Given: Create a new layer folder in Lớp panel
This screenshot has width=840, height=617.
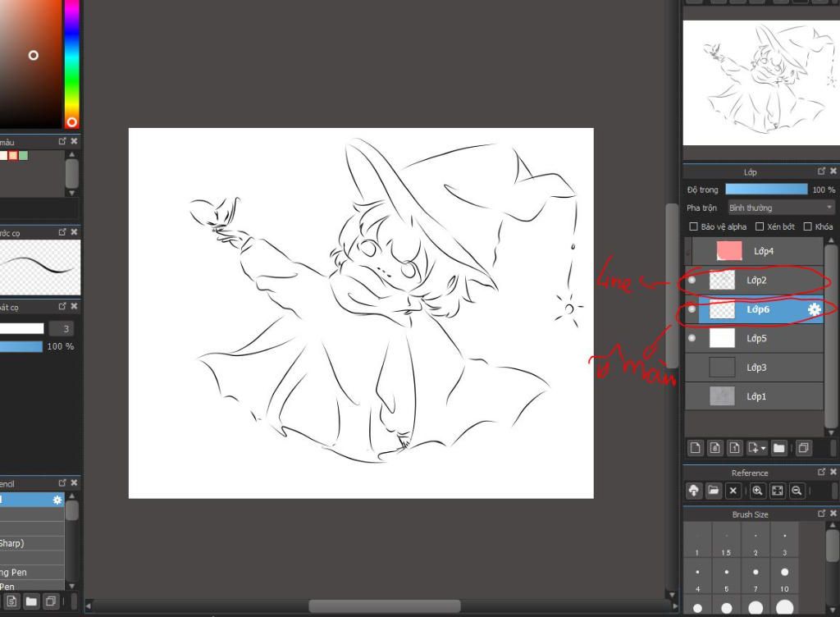Looking at the screenshot, I should 779,448.
